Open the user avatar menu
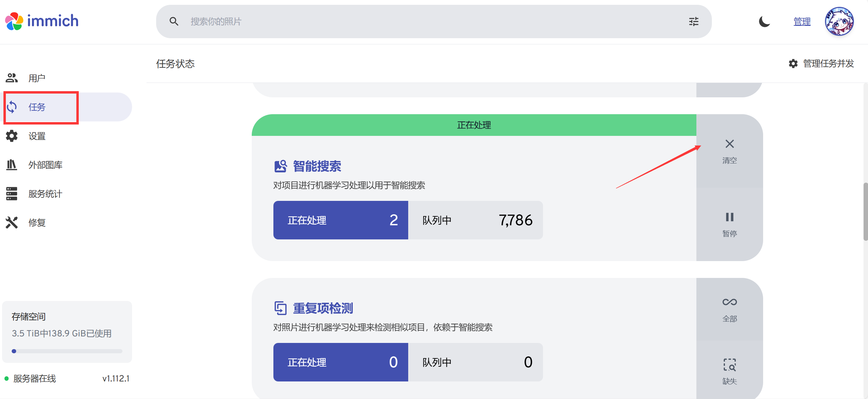The image size is (868, 399). pos(839,22)
